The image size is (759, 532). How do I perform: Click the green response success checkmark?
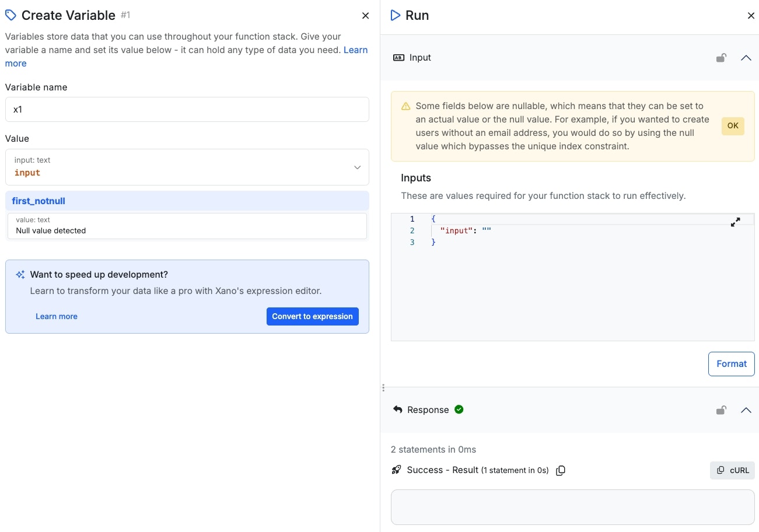pos(459,409)
